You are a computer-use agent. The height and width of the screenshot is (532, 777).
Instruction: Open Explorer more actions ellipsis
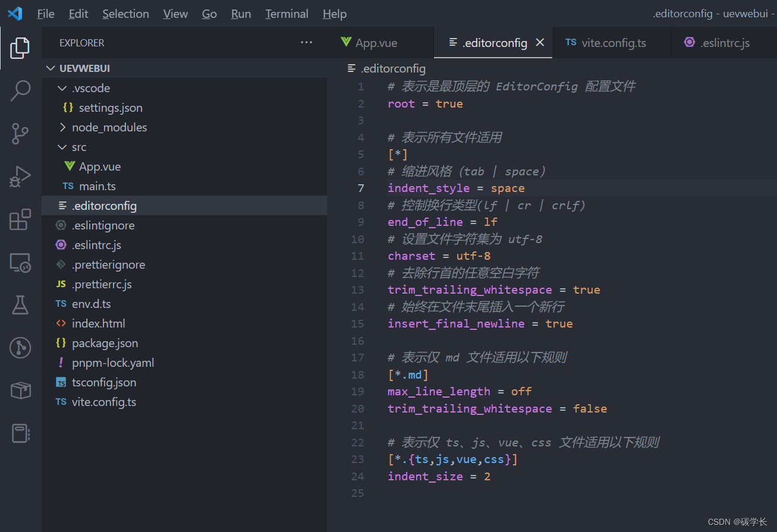click(x=306, y=42)
